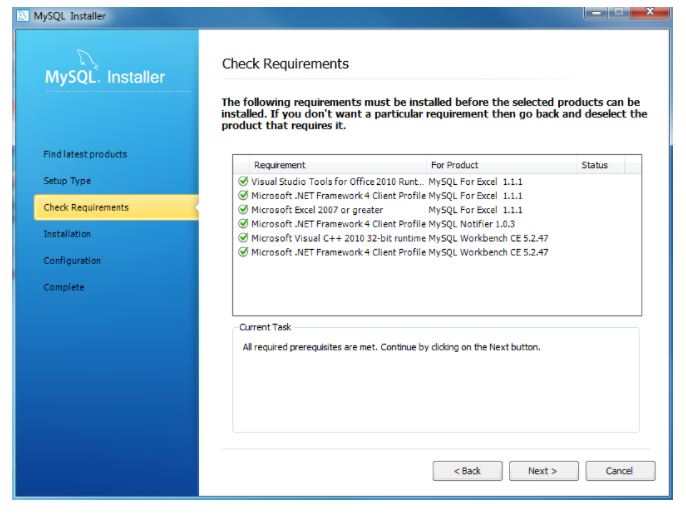686x518 pixels.
Task: Click the MySQL dolphin logo in sidebar
Action: (x=88, y=59)
